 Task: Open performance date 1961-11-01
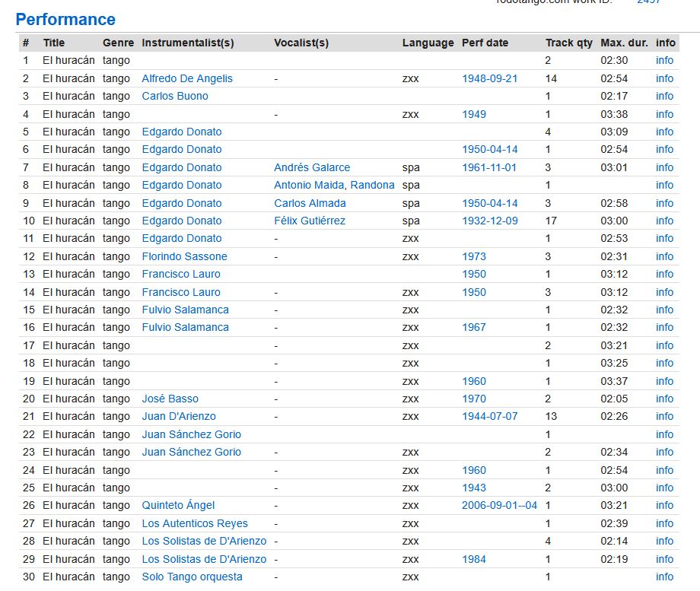(489, 167)
